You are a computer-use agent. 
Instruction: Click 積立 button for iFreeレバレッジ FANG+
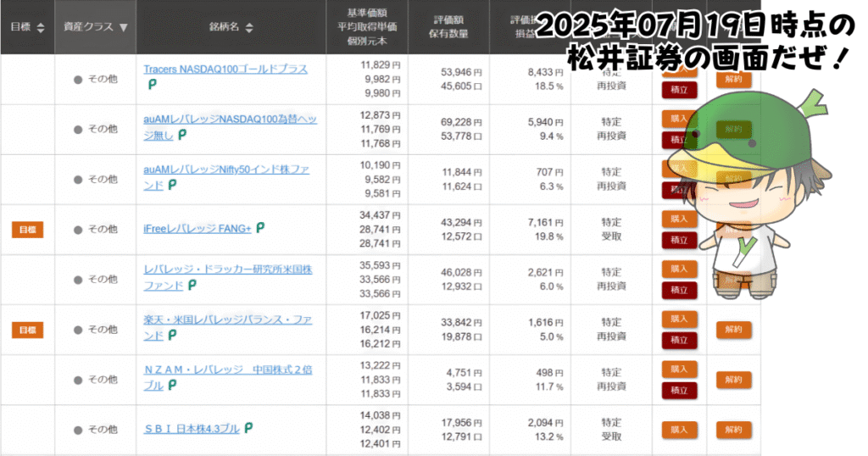point(679,240)
